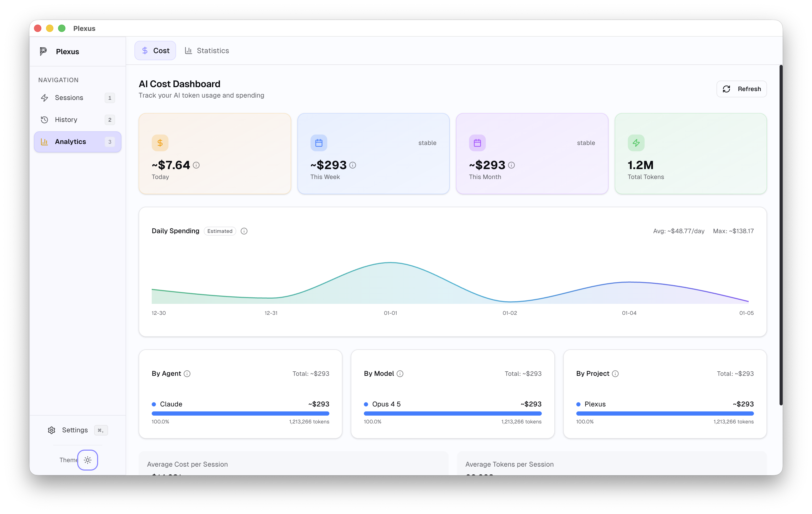
Task: Show the Daily Spending info tooltip
Action: pyautogui.click(x=244, y=231)
